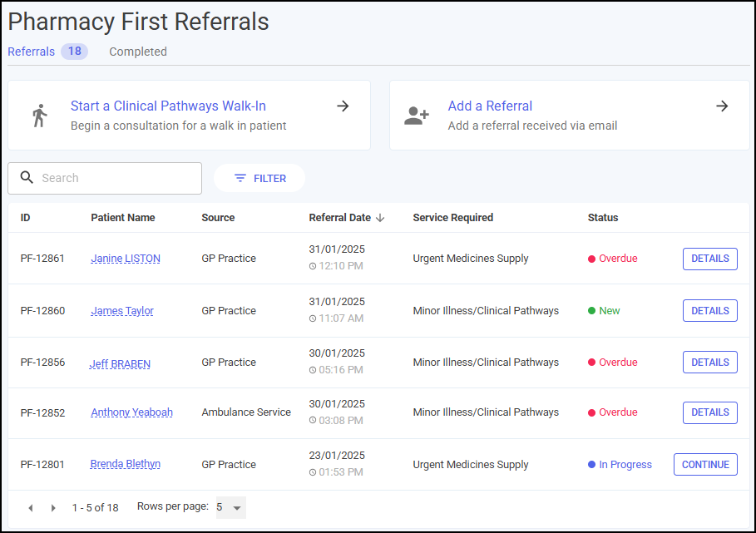The height and width of the screenshot is (533, 756).
Task: Sort by Patient Name column header
Action: coord(123,218)
